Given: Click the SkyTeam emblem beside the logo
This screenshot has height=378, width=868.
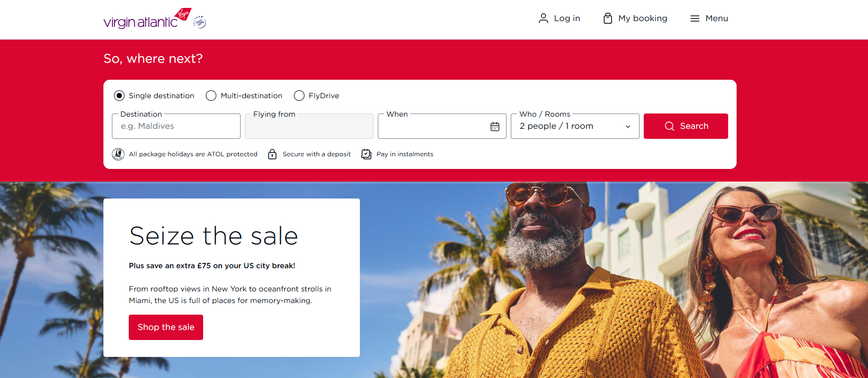Looking at the screenshot, I should [199, 22].
